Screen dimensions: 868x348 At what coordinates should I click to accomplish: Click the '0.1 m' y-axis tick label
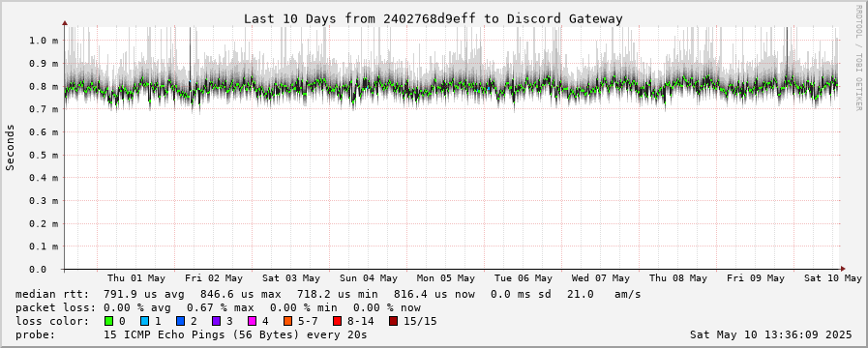tap(44, 246)
